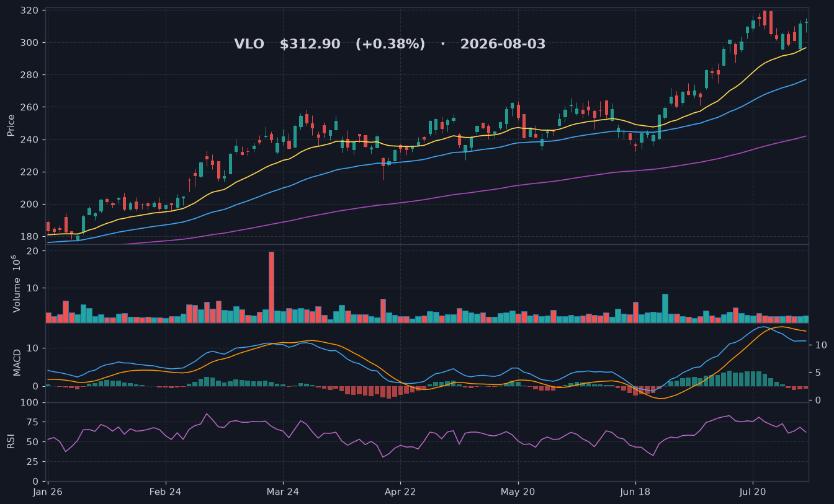Image resolution: width=834 pixels, height=504 pixels.
Task: Click the Volume axis label
Action: coord(17,284)
